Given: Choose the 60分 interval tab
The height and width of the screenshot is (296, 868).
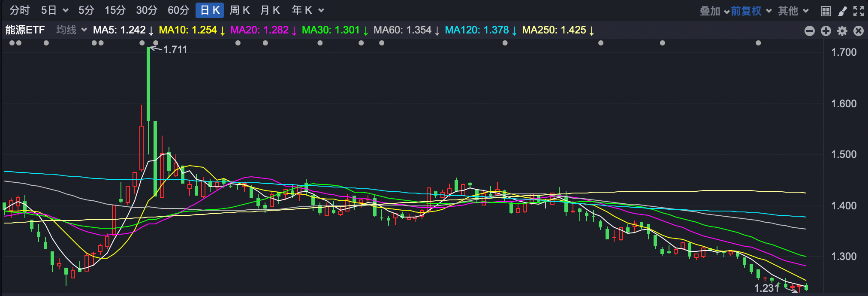Looking at the screenshot, I should tap(178, 10).
